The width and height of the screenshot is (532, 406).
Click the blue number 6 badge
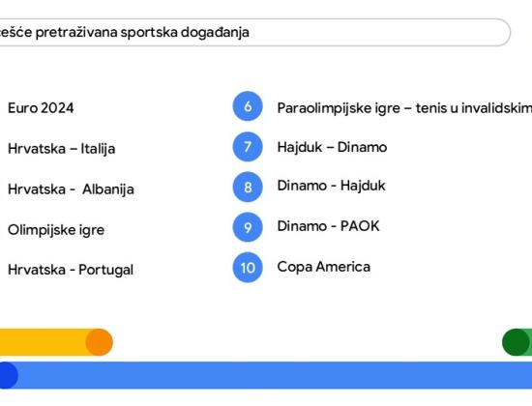click(248, 106)
